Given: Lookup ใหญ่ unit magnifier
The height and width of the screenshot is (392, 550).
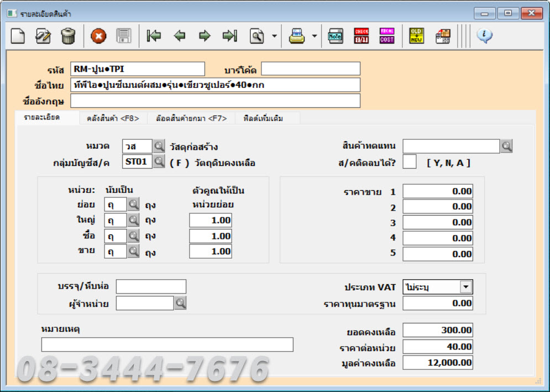Looking at the screenshot, I should pyautogui.click(x=133, y=220).
